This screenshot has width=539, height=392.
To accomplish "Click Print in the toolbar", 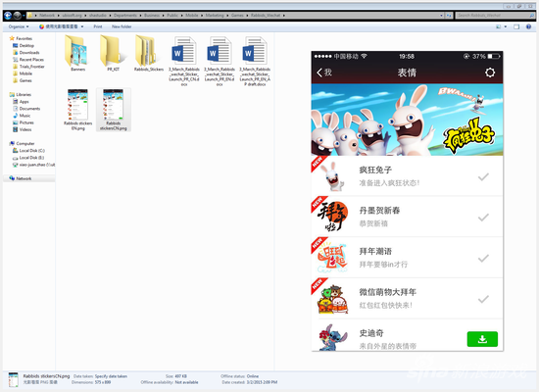I will [x=98, y=26].
